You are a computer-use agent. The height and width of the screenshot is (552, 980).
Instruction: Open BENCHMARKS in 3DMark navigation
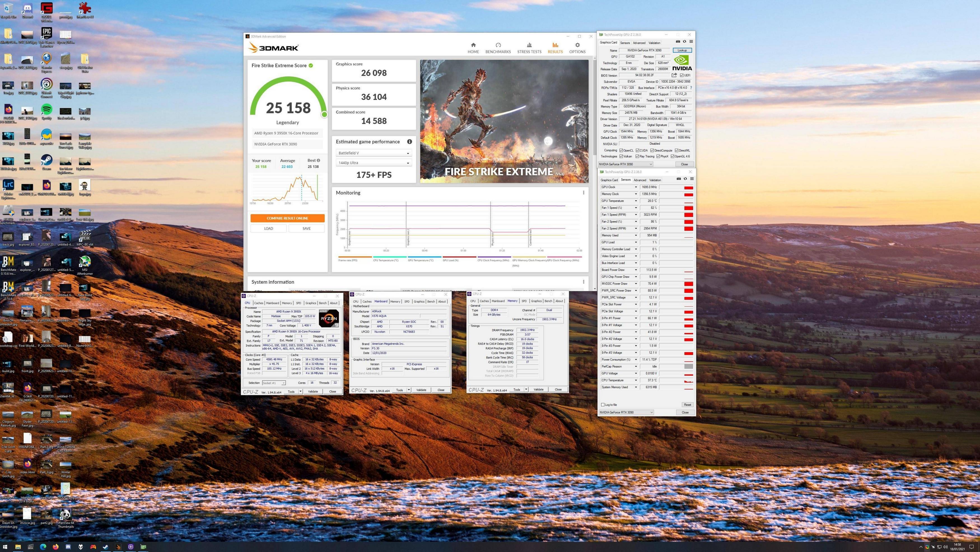click(498, 48)
